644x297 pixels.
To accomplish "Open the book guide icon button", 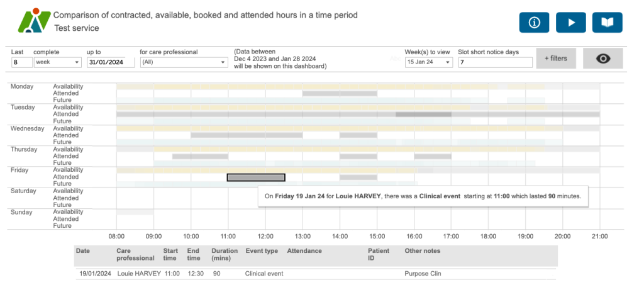I will (x=607, y=23).
